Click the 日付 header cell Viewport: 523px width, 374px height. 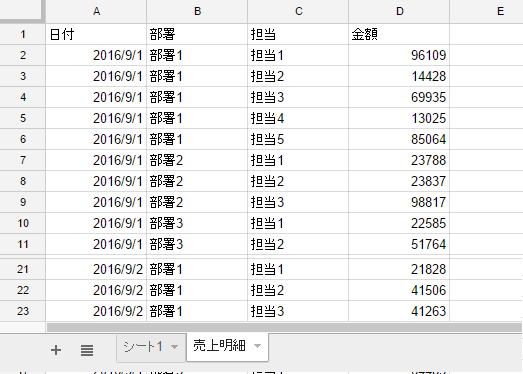(96, 34)
